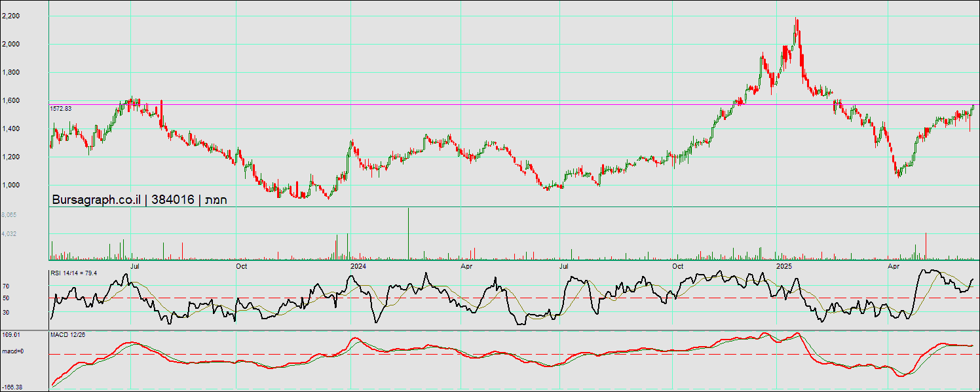The width and height of the screenshot is (980, 392).
Task: Click the 4,032 volume axis label
Action: point(9,233)
